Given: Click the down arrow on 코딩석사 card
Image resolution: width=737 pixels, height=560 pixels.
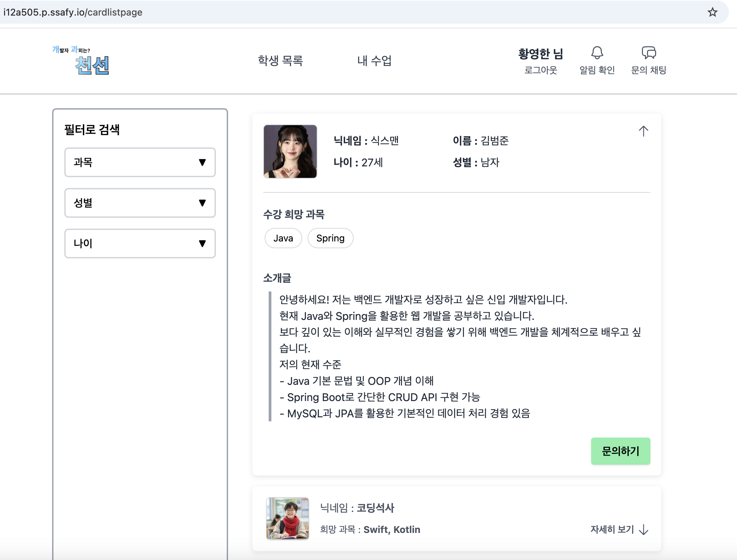Looking at the screenshot, I should [643, 530].
